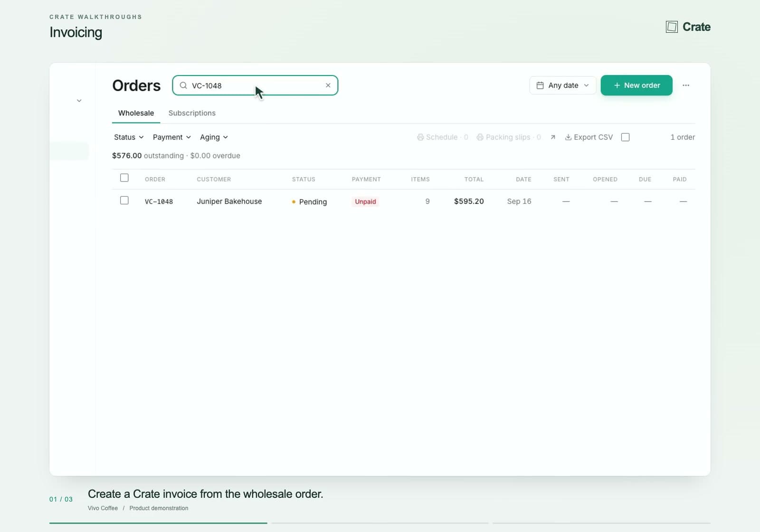Open the Payment filter dropdown
Viewport: 760px width, 532px height.
coord(171,137)
